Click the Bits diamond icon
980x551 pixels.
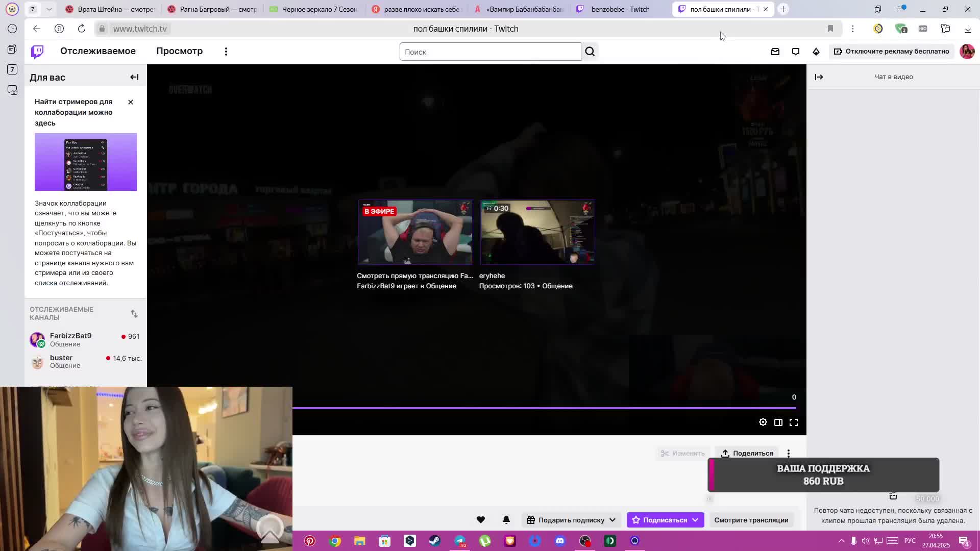[816, 52]
